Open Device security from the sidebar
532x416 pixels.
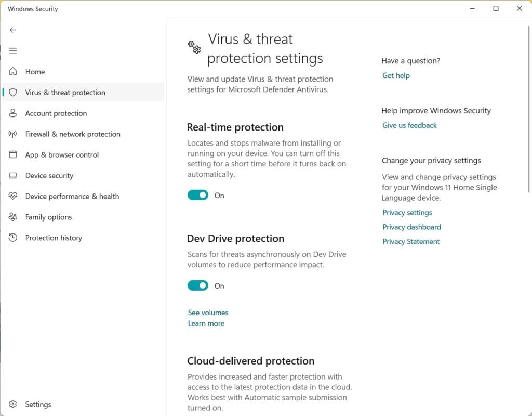pos(49,175)
